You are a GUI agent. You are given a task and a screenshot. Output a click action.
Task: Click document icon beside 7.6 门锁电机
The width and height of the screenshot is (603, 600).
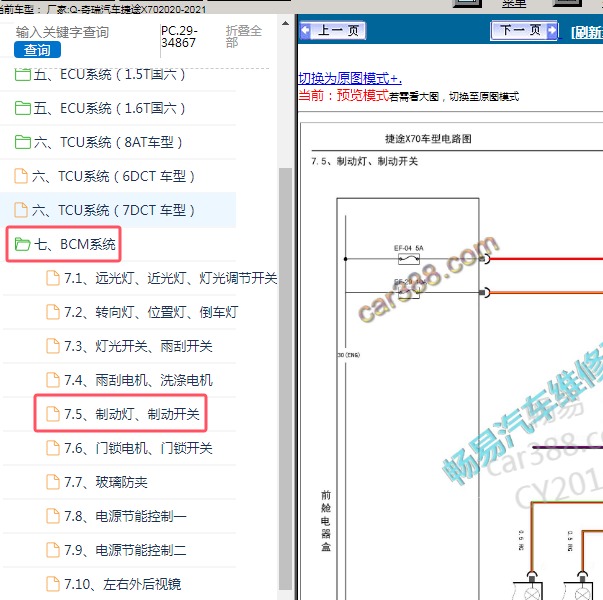tap(53, 448)
